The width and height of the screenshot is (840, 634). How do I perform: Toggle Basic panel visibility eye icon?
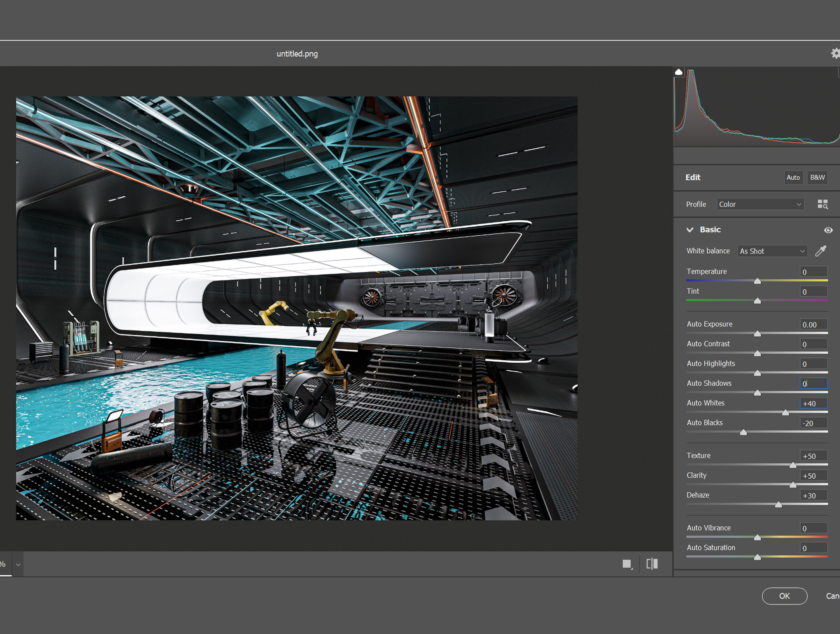tap(828, 230)
